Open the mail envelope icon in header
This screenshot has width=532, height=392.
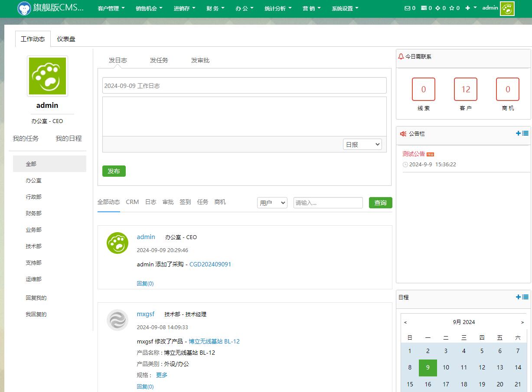pos(407,8)
